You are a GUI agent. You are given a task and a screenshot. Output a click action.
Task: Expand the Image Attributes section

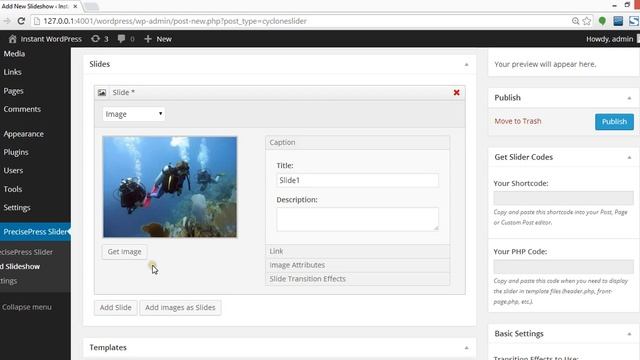pyautogui.click(x=358, y=265)
